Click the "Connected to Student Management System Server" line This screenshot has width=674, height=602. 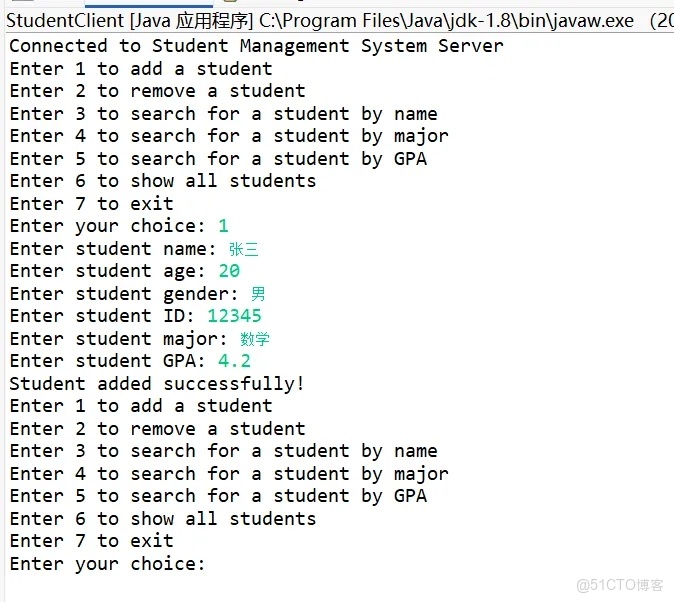pyautogui.click(x=256, y=46)
